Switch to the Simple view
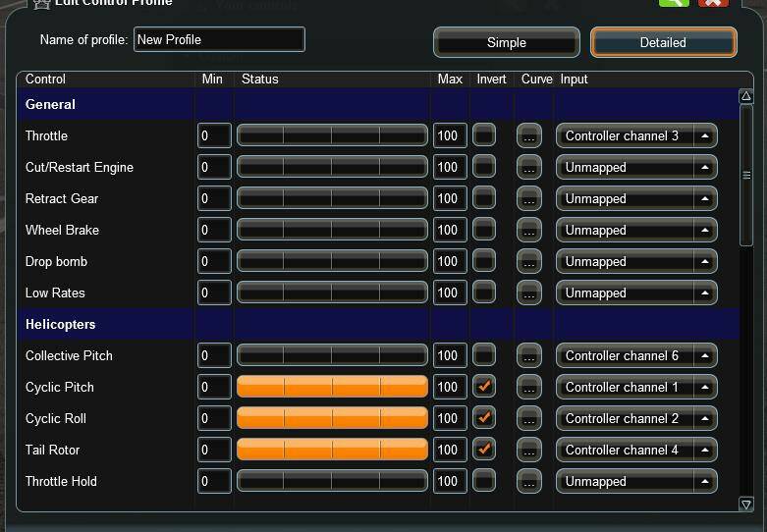 pos(507,42)
